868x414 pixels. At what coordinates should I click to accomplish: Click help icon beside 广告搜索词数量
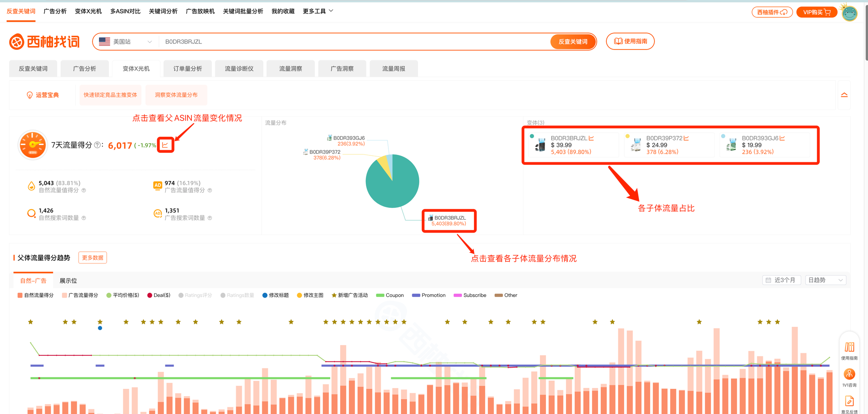[210, 218]
